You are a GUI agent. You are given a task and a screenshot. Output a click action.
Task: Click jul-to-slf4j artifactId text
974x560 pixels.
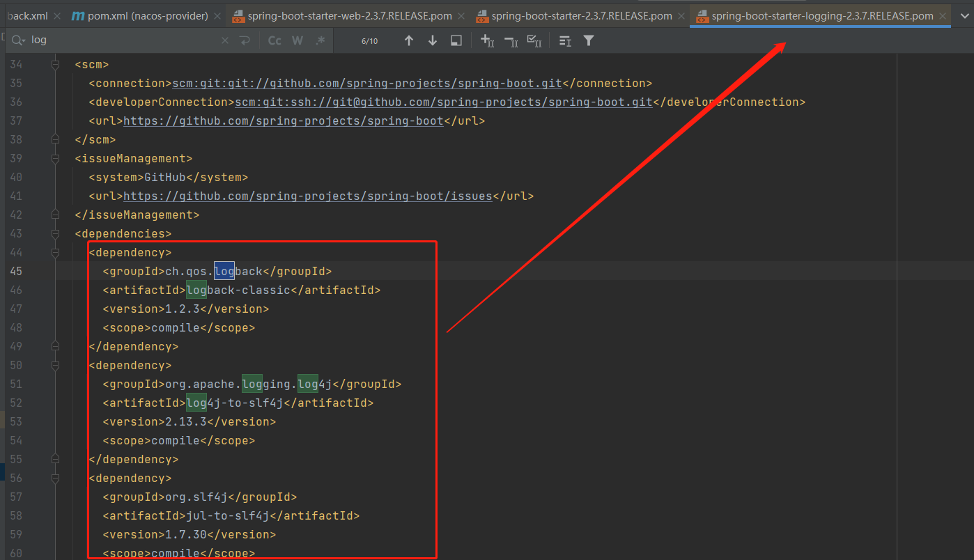(228, 516)
